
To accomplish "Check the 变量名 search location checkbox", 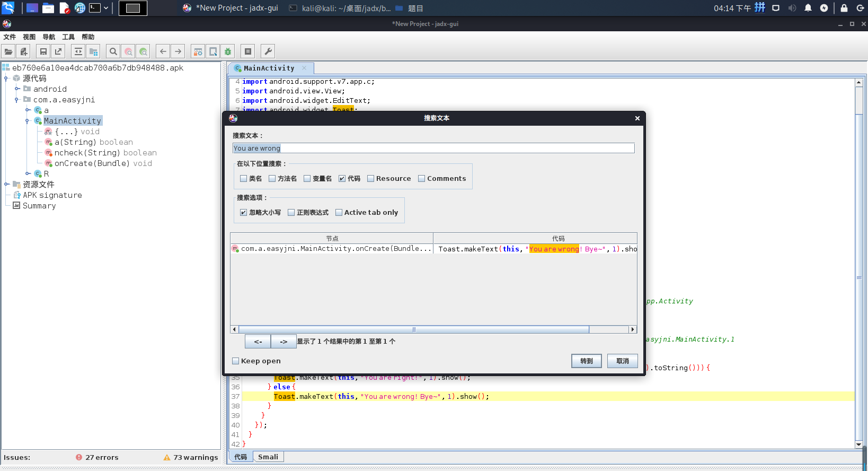I will tap(307, 179).
